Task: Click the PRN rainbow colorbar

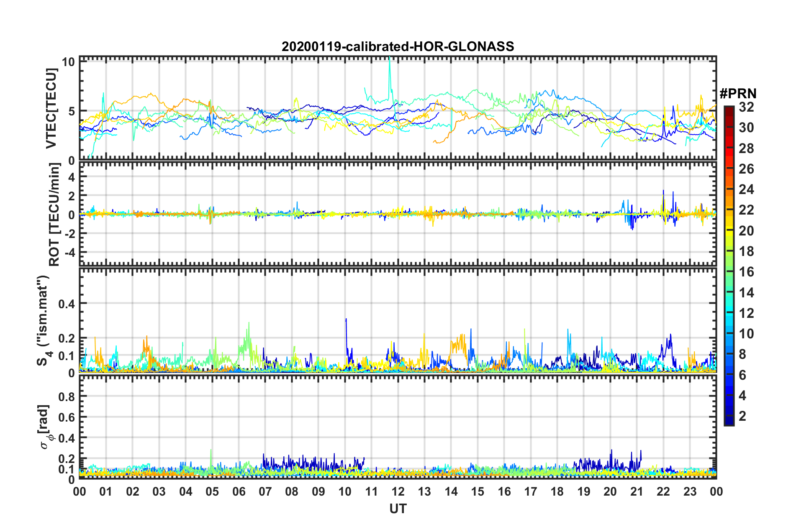Action: tap(729, 266)
